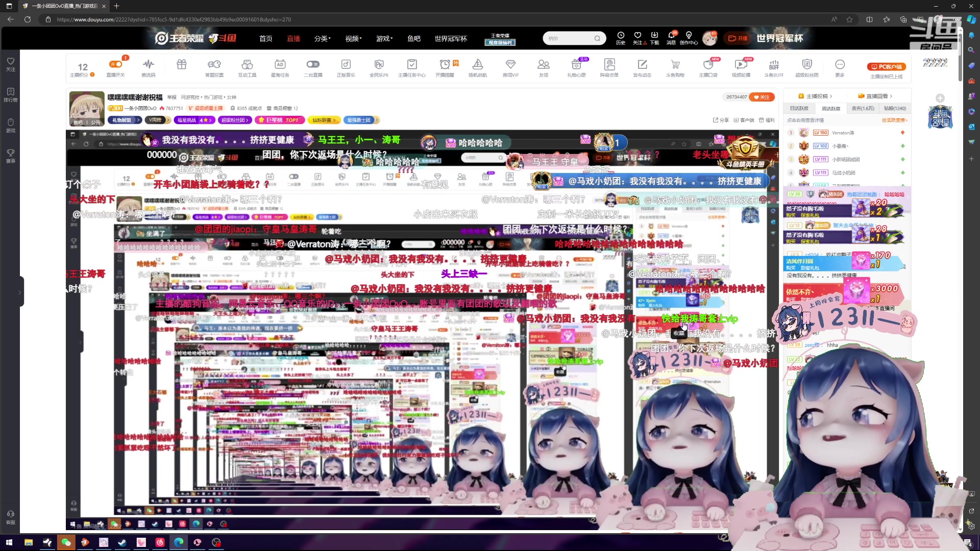Check 消息 notifications in the top bar
The image size is (980, 551).
(x=671, y=38)
